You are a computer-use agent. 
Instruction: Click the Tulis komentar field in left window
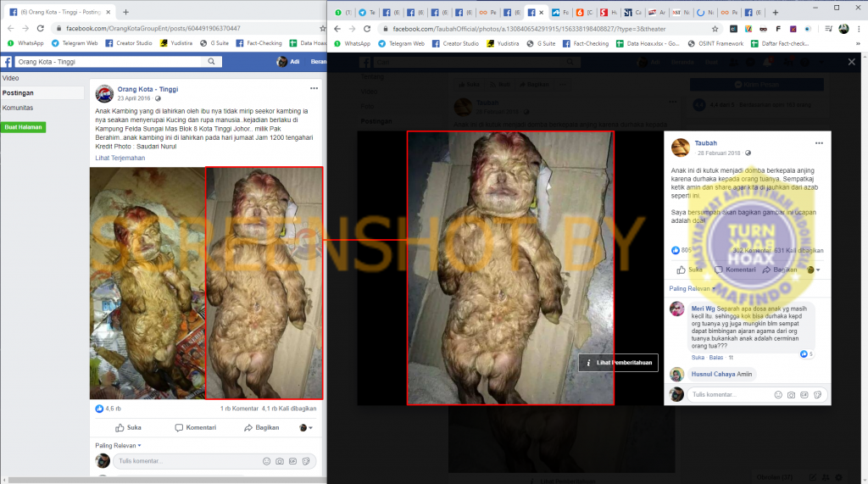(186, 461)
